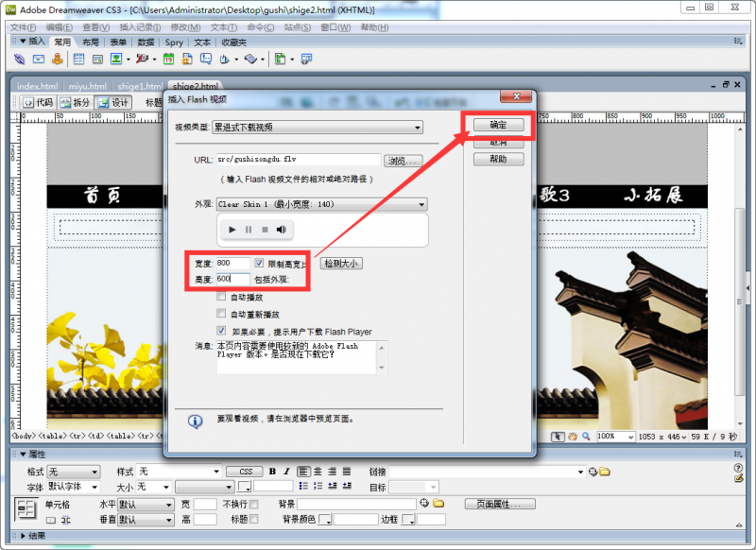Click the Images icon in the Insert bar
This screenshot has width=756, height=550.
116,60
